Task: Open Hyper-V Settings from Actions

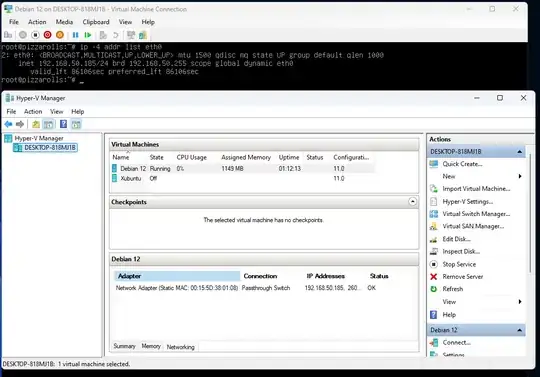Action: 467,201
